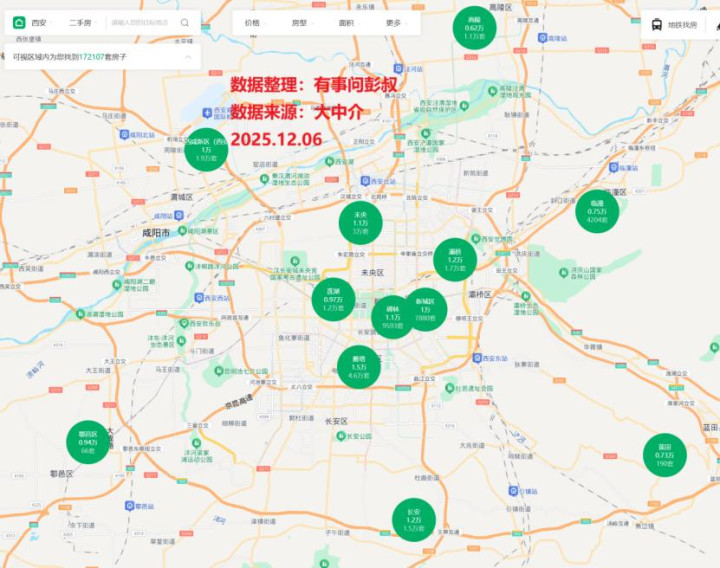720x568 pixels.
Task: Open the 地铁找房 subway search
Action: pos(682,25)
